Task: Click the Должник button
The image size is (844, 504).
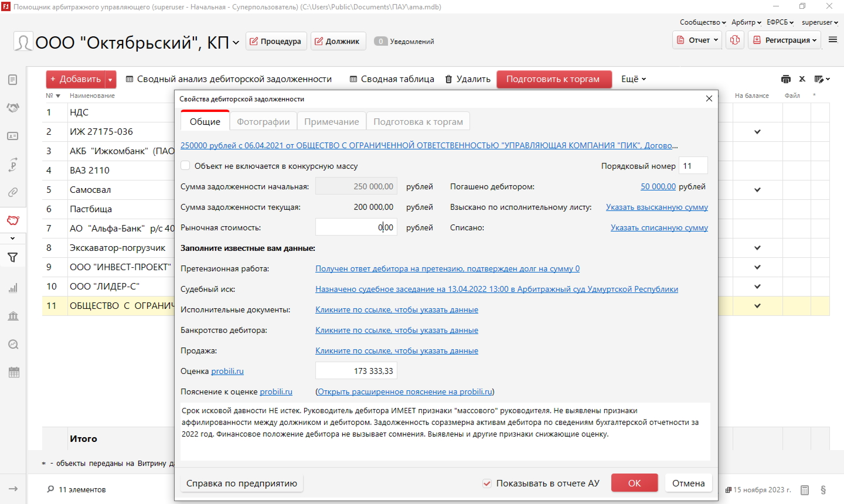Action: (x=338, y=41)
